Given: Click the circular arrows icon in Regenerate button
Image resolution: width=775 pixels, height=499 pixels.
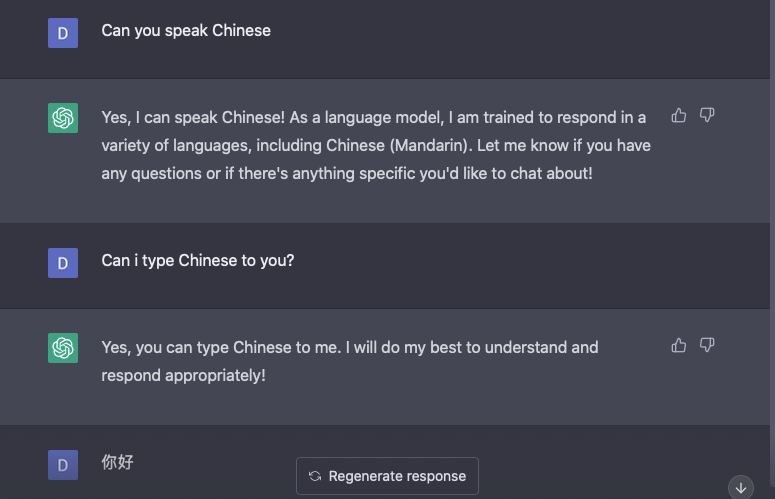Looking at the screenshot, I should [x=315, y=476].
